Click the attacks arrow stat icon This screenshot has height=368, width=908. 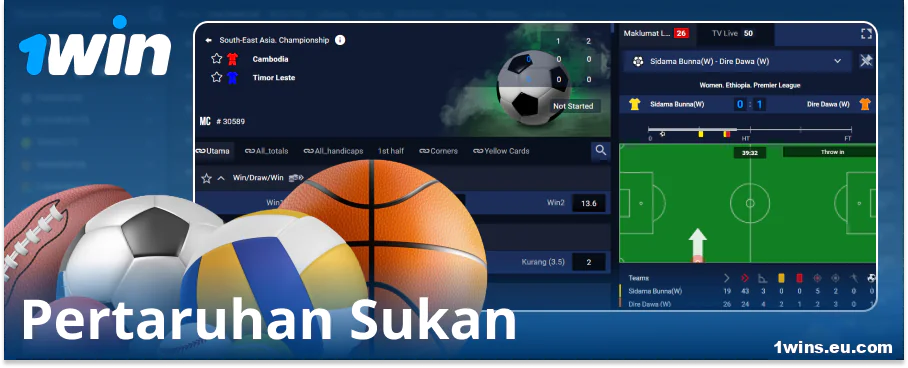coord(727,278)
